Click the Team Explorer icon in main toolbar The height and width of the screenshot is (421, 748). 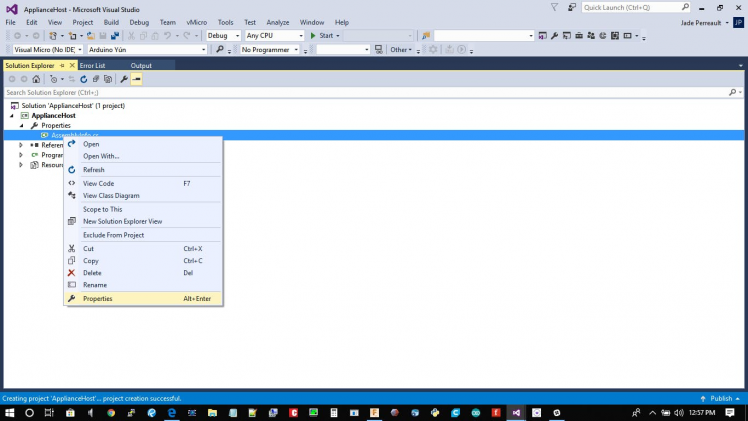(x=591, y=36)
